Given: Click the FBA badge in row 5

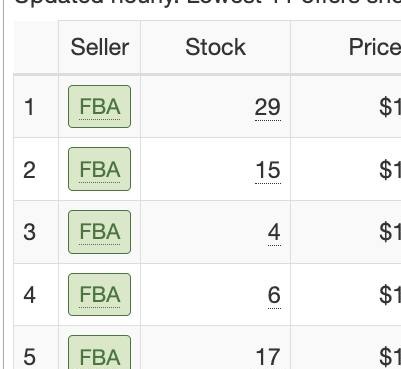Looking at the screenshot, I should pos(99,353).
